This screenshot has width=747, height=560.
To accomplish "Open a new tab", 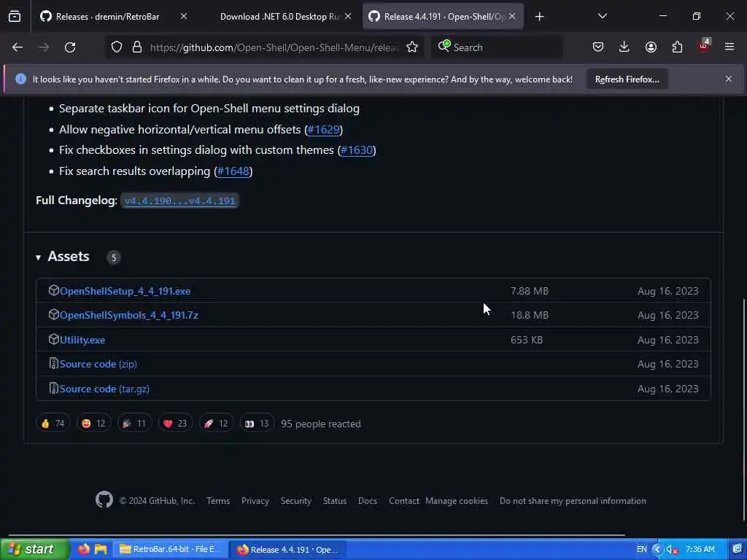I will [539, 17].
